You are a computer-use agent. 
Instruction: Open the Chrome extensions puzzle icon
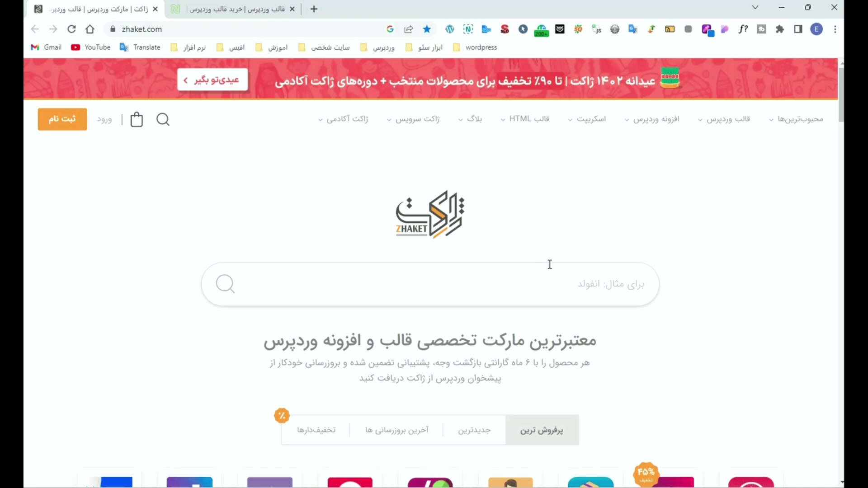pos(780,29)
